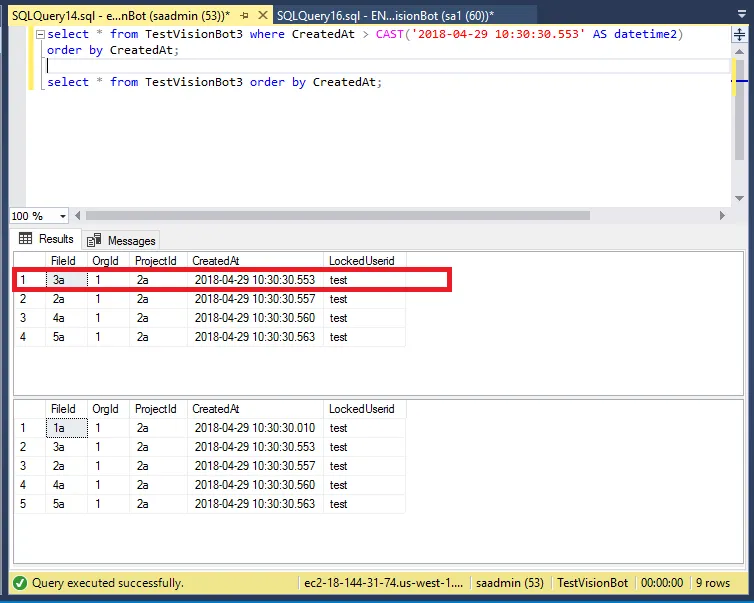This screenshot has width=754, height=603.
Task: Open the active files dropdown arrow
Action: point(741,14)
